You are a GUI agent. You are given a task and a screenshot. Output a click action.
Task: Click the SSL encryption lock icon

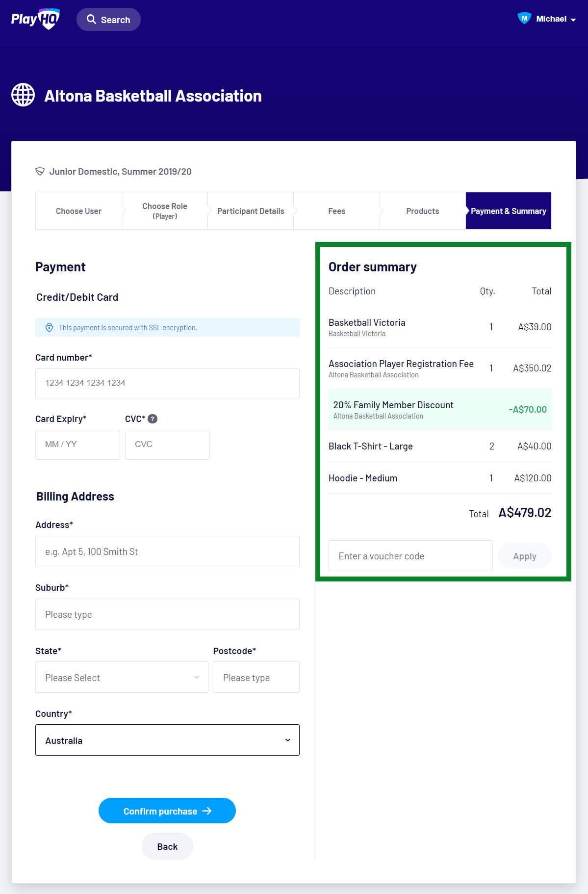pyautogui.click(x=50, y=328)
